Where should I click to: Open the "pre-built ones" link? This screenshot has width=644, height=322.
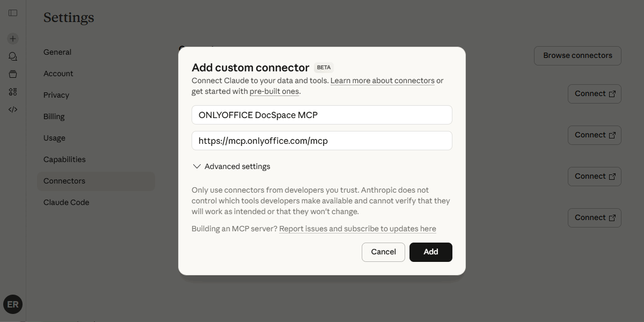(274, 91)
